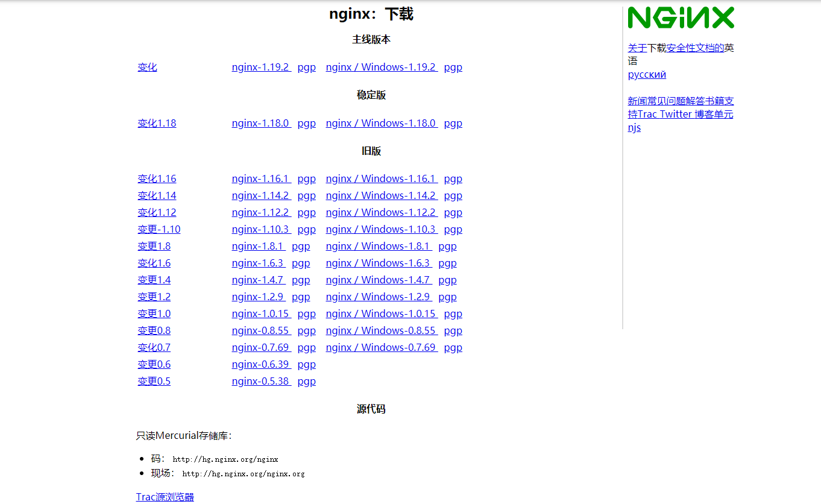This screenshot has height=504, width=821.
Task: Open the 变更1.4 changes link
Action: 154,280
